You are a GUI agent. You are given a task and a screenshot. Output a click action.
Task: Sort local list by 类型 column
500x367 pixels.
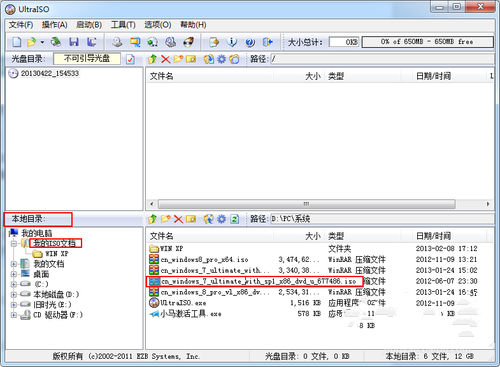click(362, 236)
